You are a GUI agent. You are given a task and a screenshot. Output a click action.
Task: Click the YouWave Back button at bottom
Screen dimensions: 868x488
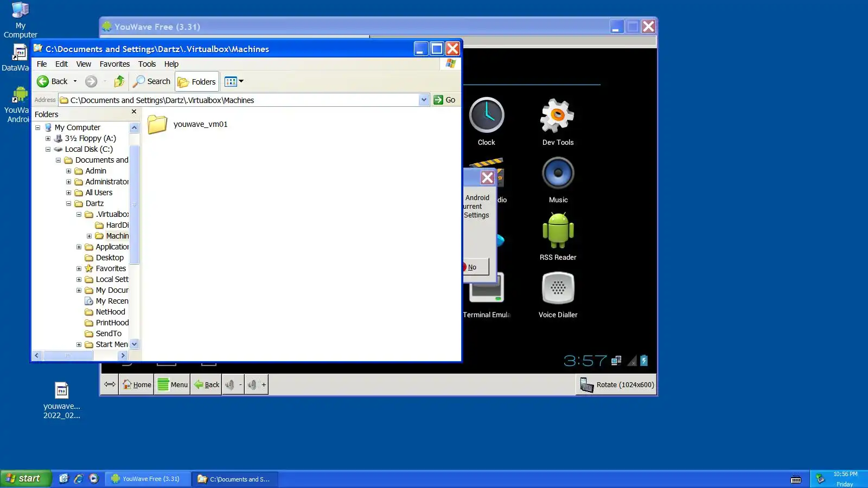click(206, 384)
